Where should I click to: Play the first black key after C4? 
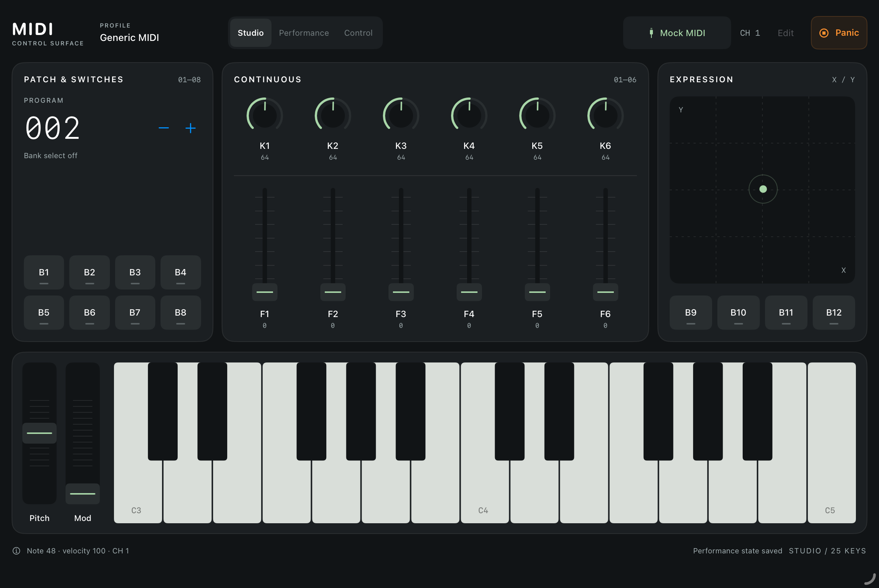point(509,411)
